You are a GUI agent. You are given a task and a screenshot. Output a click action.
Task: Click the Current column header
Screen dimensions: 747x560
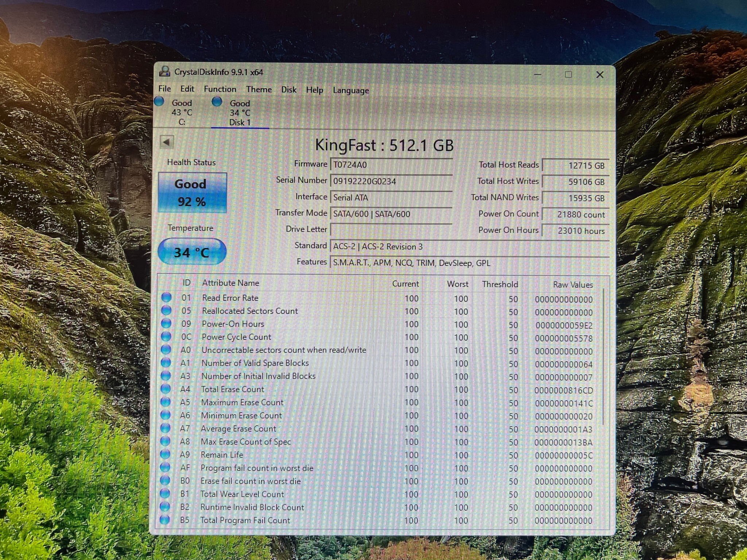tap(405, 284)
